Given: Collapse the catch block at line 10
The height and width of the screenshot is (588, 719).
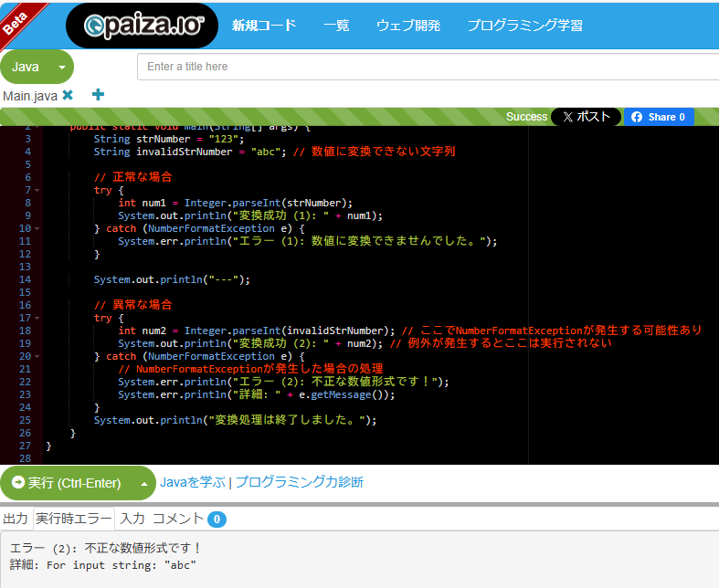Looking at the screenshot, I should click(37, 228).
